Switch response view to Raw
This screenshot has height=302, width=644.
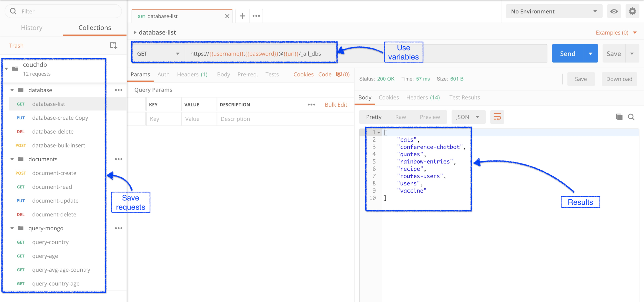click(400, 117)
